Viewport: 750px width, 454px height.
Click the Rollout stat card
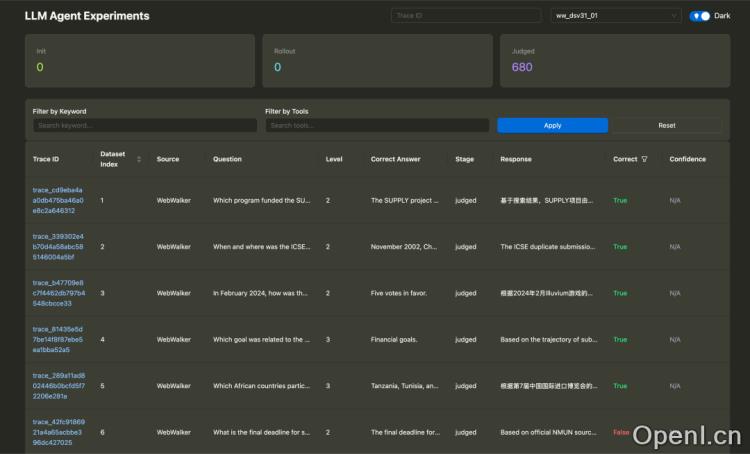(x=377, y=60)
